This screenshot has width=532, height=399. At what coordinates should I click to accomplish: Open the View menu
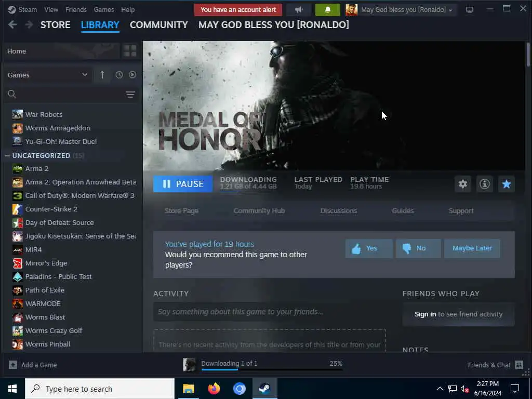coord(51,9)
